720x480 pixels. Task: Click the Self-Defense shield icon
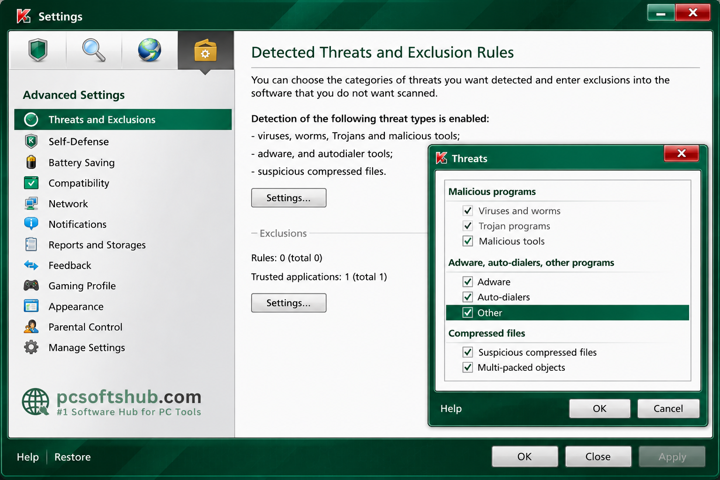(31, 141)
